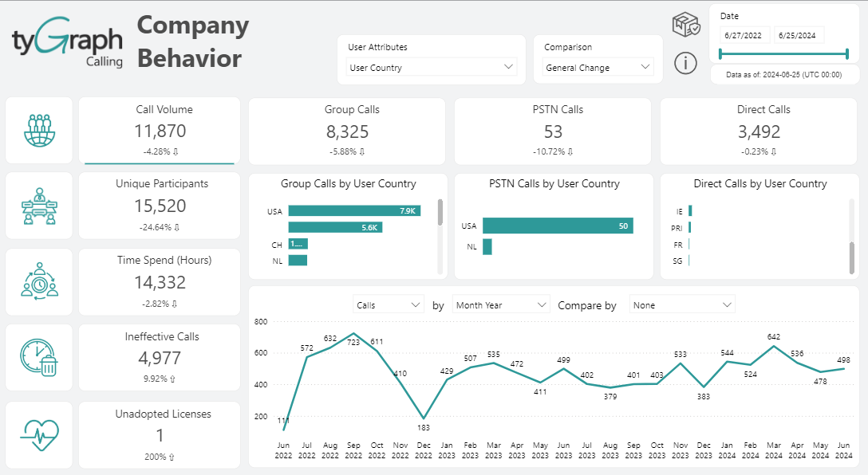Screen dimensions: 868x475
Task: Open the User Attributes dropdown
Action: coord(431,67)
